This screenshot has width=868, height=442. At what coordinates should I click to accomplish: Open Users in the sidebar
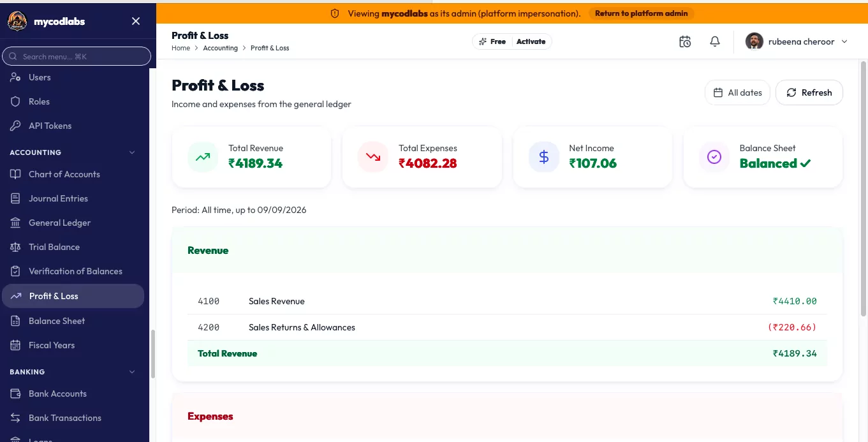pyautogui.click(x=40, y=77)
